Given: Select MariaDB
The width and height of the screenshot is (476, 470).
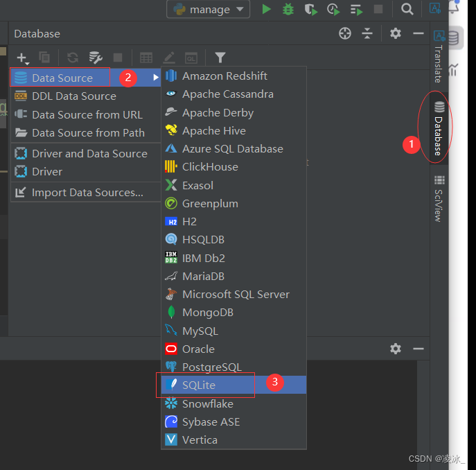Looking at the screenshot, I should click(233, 276).
